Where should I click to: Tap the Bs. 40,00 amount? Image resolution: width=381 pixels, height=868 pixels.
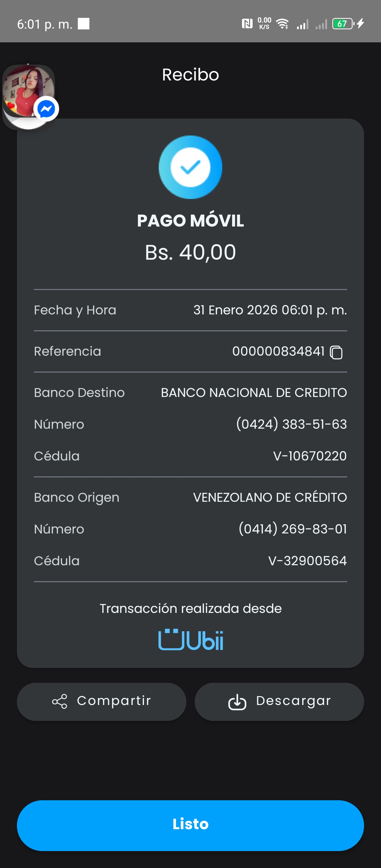point(190,252)
